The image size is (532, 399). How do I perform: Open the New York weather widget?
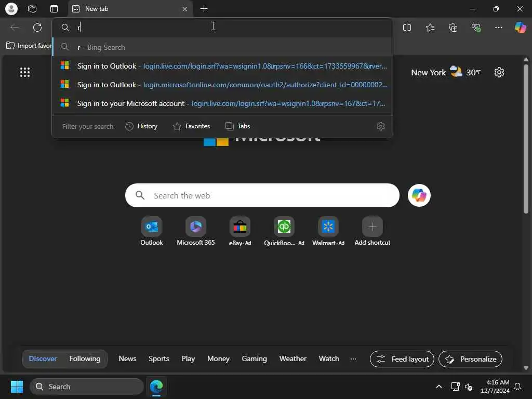446,72
